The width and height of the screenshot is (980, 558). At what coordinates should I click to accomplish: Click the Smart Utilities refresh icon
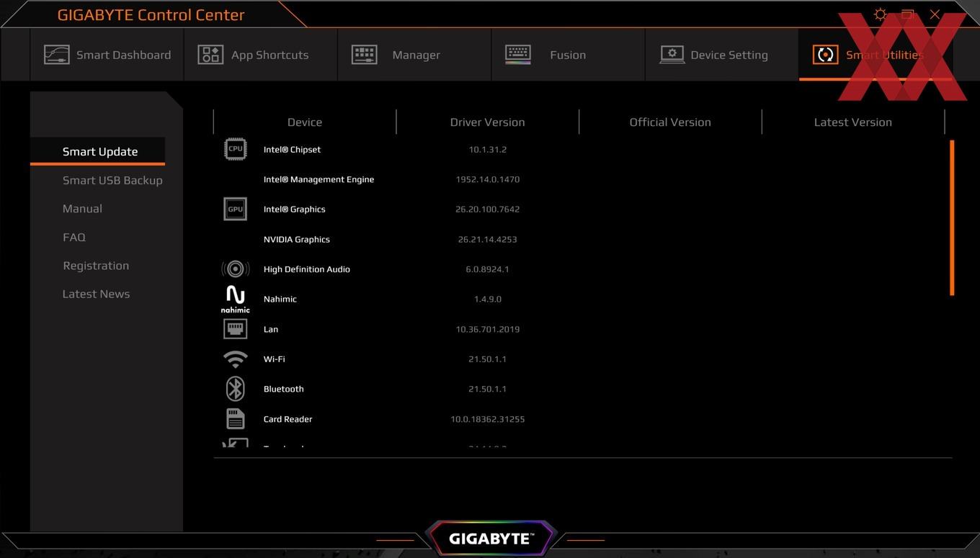click(x=825, y=55)
